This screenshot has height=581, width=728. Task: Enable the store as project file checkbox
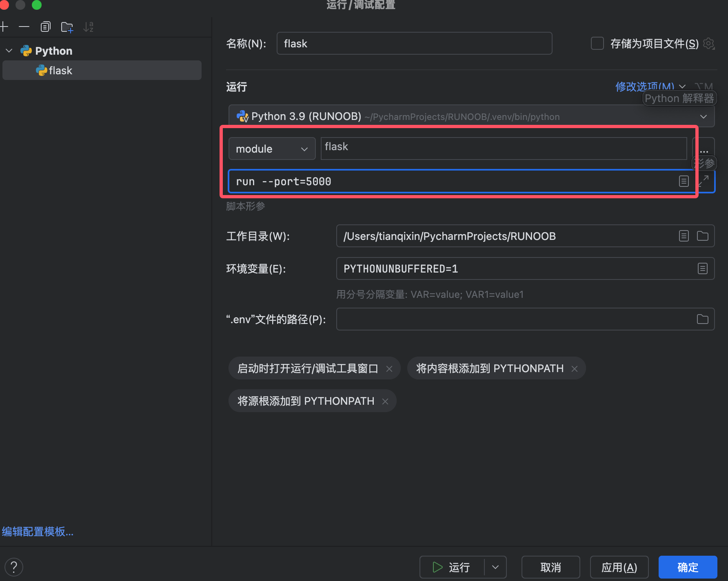tap(597, 43)
